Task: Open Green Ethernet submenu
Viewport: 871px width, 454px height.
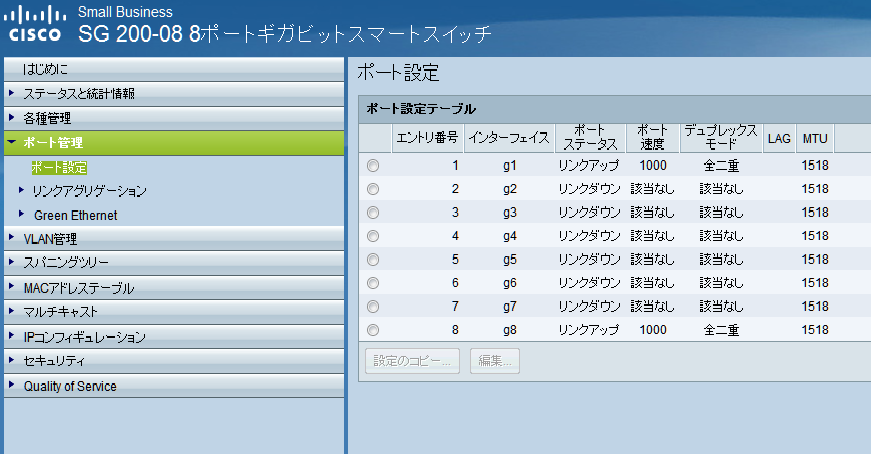Action: [x=76, y=215]
